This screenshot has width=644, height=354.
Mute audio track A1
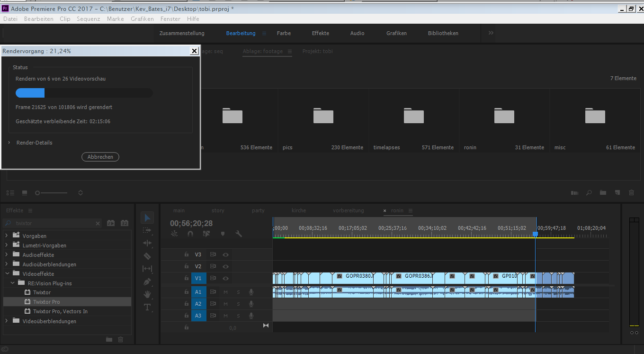[x=226, y=292]
